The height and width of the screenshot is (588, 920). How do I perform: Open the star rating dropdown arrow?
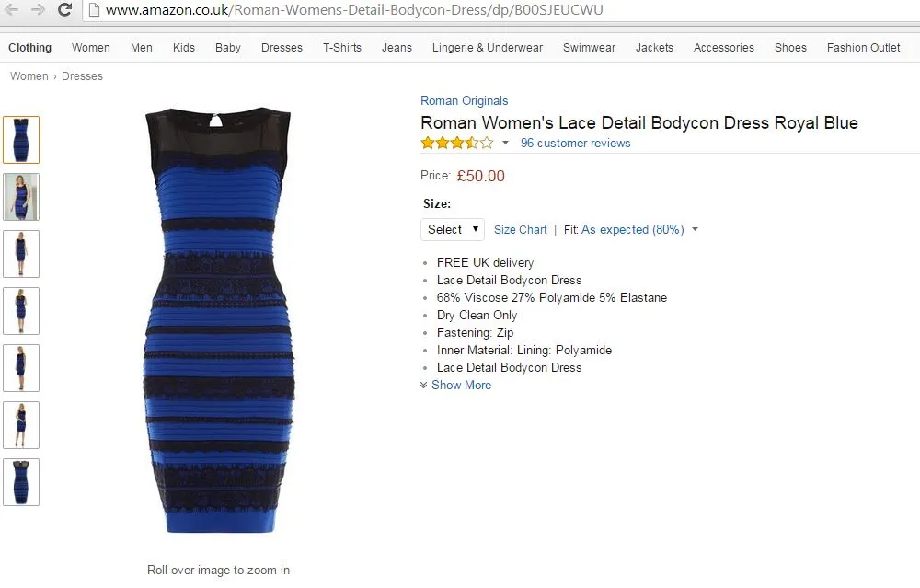click(x=505, y=143)
